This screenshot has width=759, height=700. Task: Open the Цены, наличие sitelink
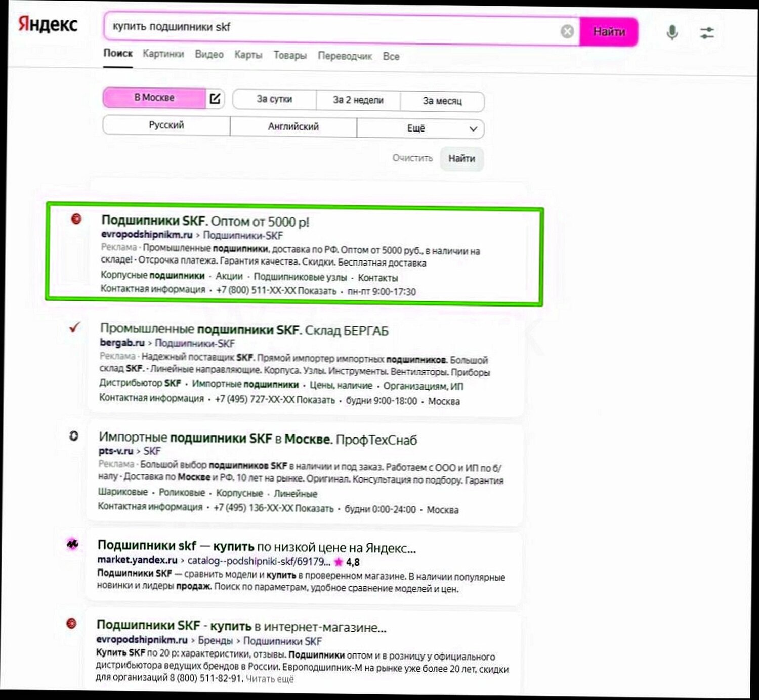(x=341, y=386)
